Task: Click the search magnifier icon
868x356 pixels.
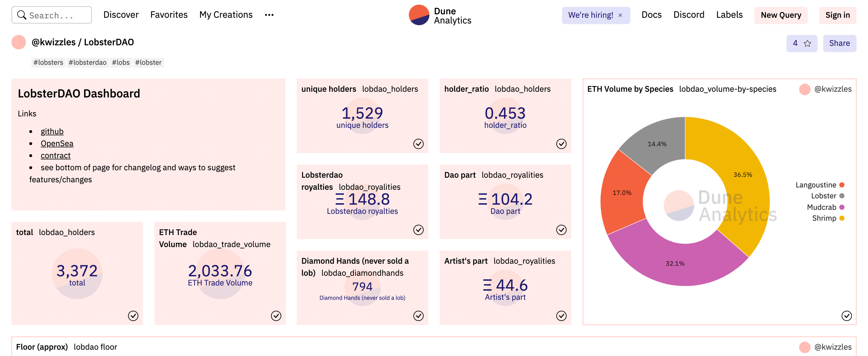Action: [x=22, y=15]
